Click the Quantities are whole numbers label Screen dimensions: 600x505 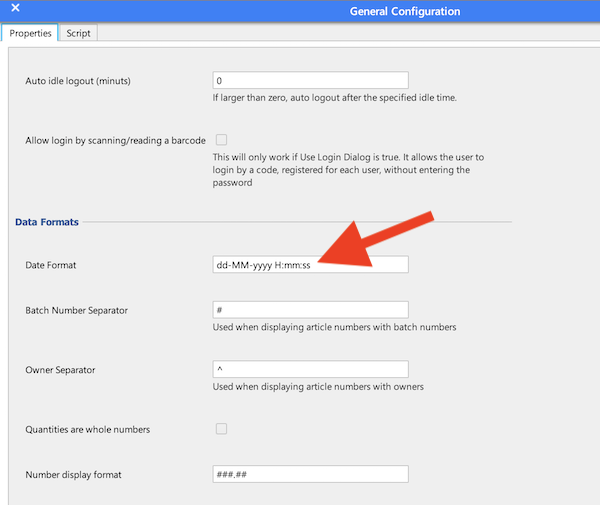point(88,429)
